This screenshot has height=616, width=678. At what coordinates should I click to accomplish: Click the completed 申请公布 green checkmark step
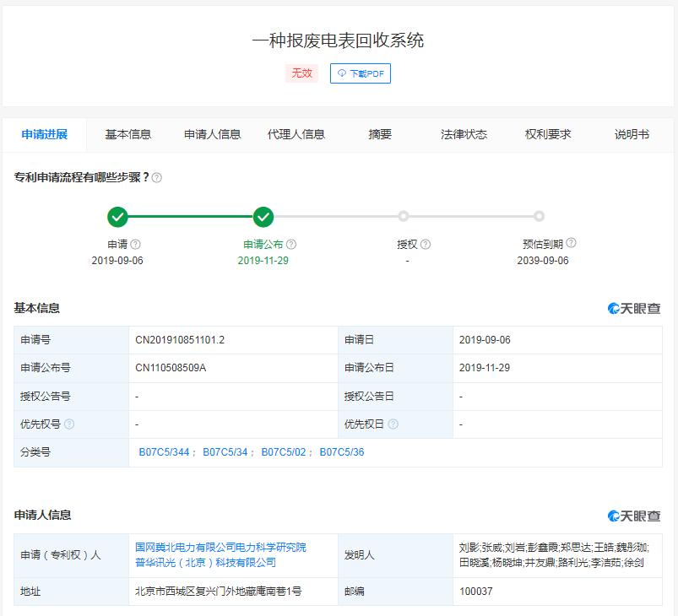[263, 217]
